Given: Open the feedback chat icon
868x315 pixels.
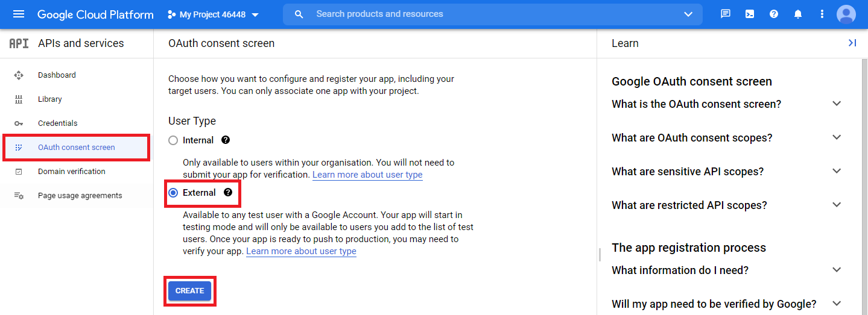Looking at the screenshot, I should point(726,14).
